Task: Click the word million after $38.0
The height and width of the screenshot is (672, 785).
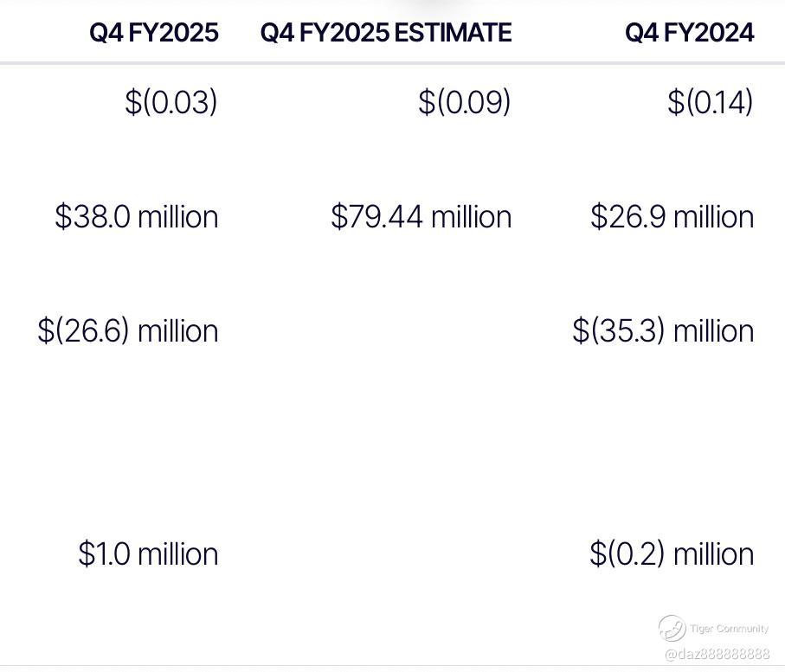Action: (x=178, y=217)
